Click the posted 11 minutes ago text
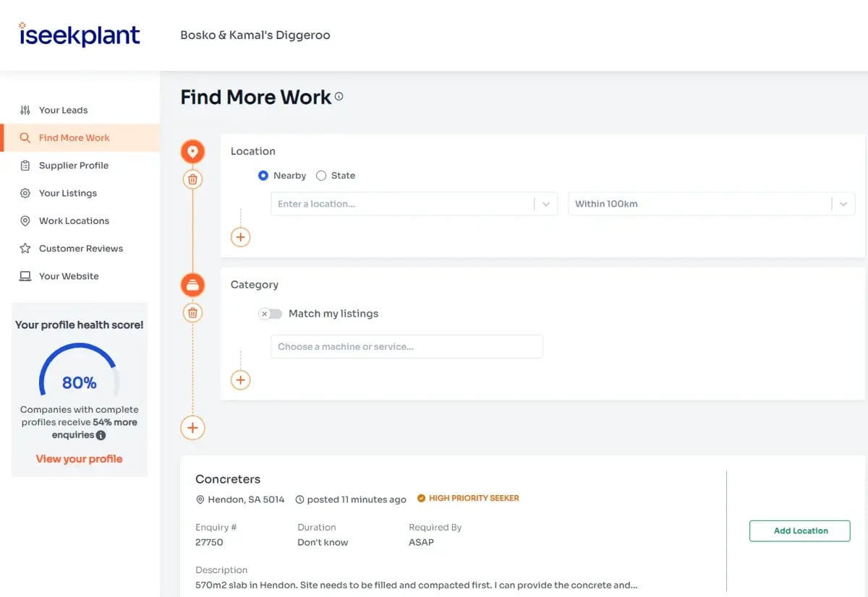The image size is (868, 597). click(357, 499)
